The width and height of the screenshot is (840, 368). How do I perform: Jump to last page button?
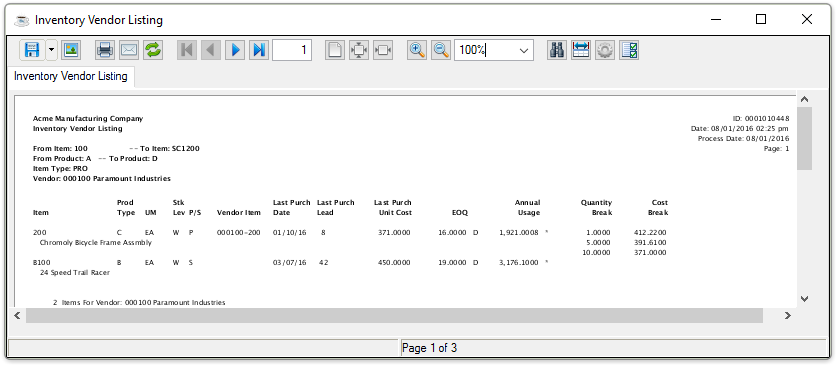coord(259,50)
